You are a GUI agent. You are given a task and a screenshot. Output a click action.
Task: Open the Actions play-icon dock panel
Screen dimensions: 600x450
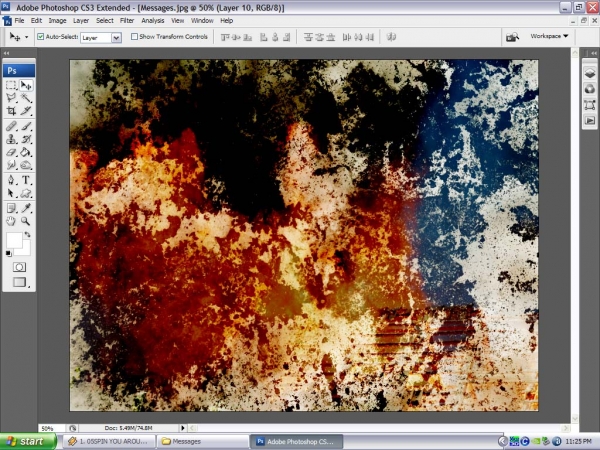pyautogui.click(x=590, y=121)
